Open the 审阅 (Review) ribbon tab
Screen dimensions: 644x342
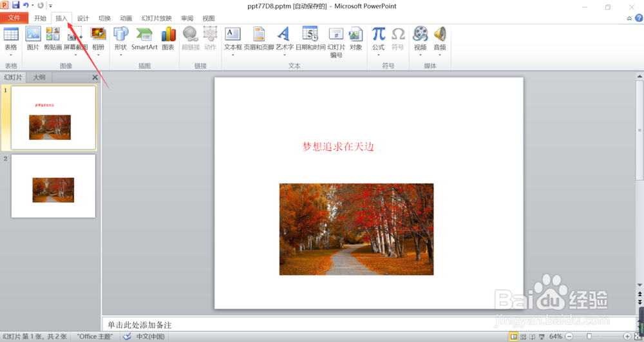pyautogui.click(x=187, y=18)
